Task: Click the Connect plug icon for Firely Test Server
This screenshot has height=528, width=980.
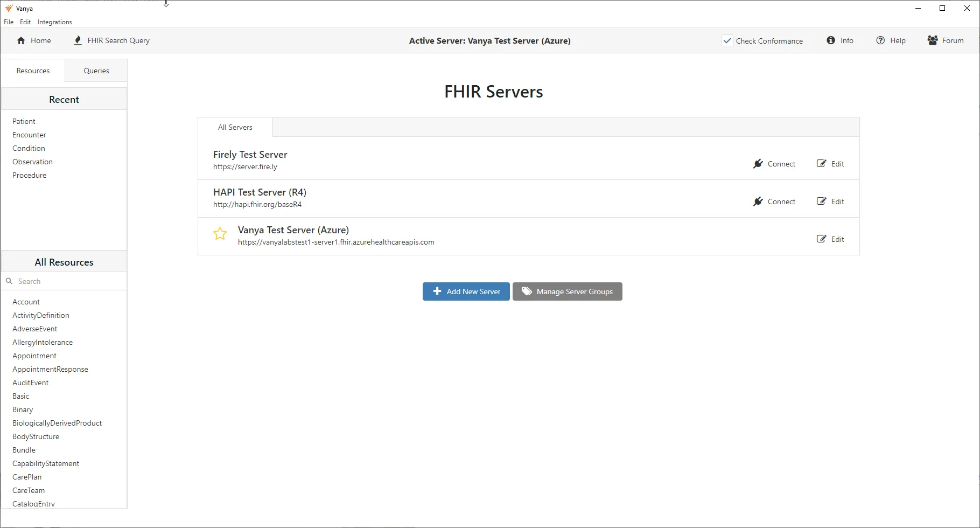Action: [758, 164]
